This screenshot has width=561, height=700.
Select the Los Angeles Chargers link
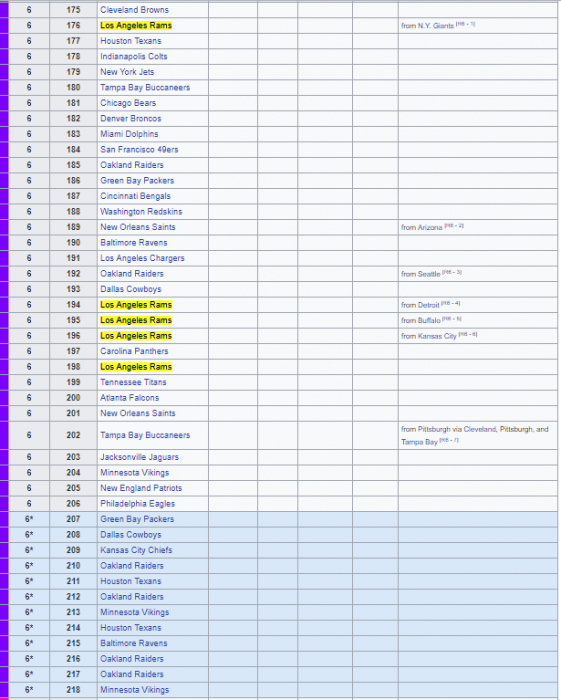pyautogui.click(x=142, y=258)
